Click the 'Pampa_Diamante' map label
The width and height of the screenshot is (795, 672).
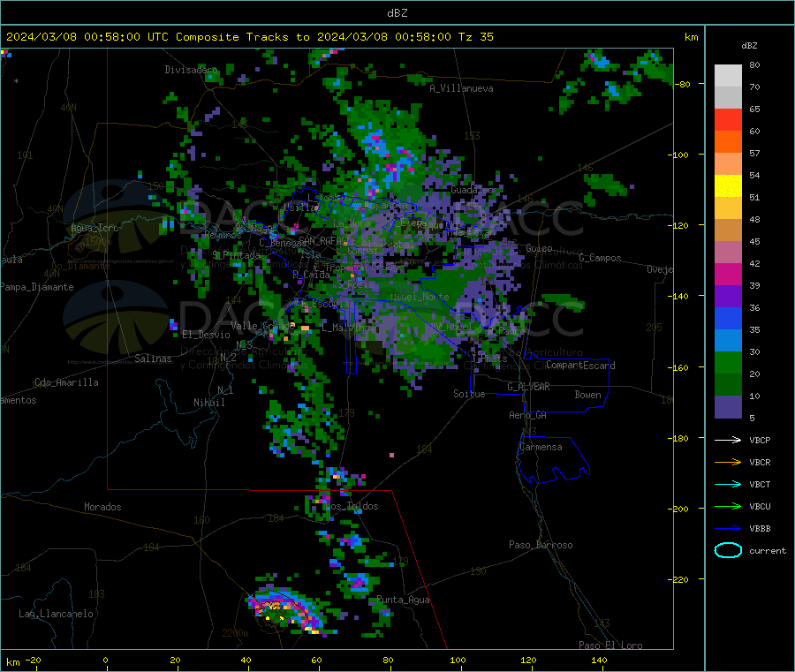[37, 287]
